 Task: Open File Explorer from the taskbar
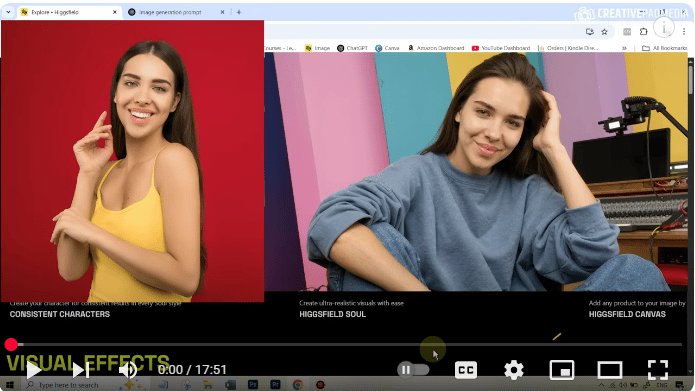pos(207,385)
